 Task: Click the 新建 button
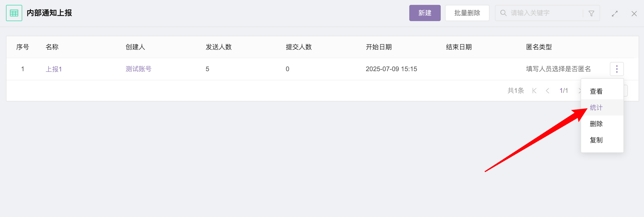tap(425, 13)
